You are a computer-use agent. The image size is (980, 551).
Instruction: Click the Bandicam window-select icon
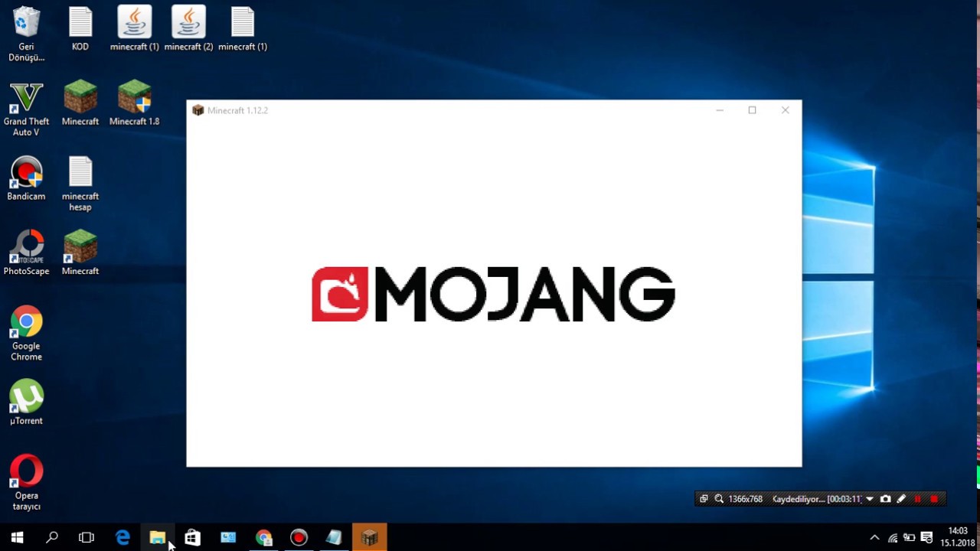[x=704, y=499]
